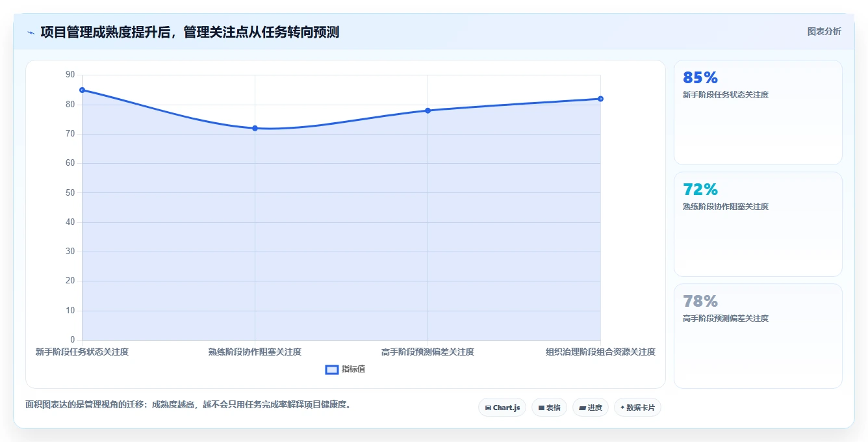The height and width of the screenshot is (442, 868).
Task: Click axis label 组织治理阶段组合资源关注度
Action: [x=600, y=352]
